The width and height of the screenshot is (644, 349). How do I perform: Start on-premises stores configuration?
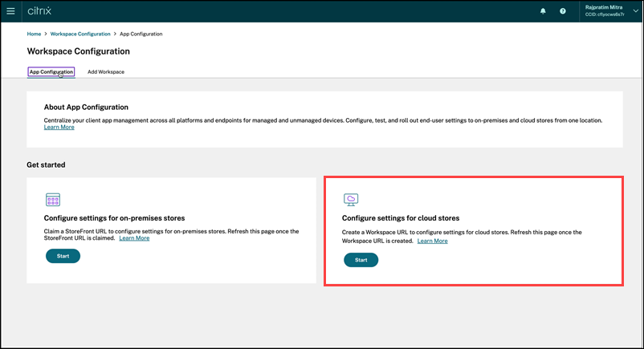pos(63,256)
